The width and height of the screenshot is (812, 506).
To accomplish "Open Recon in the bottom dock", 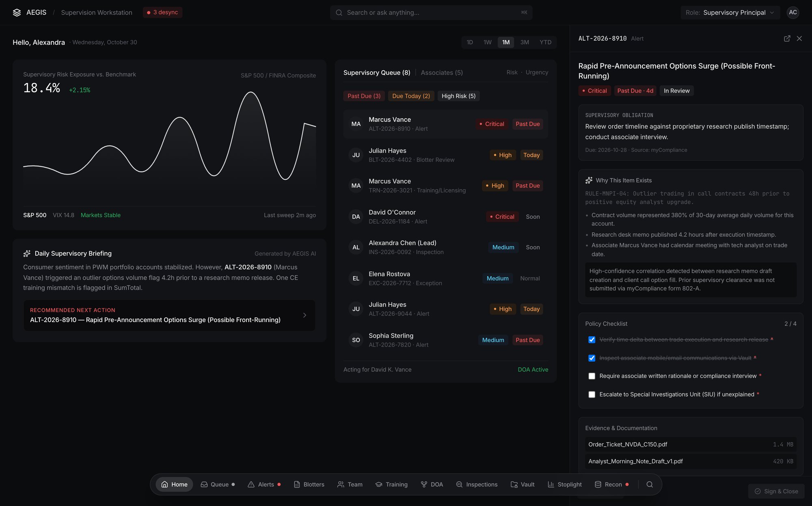I will (x=612, y=484).
